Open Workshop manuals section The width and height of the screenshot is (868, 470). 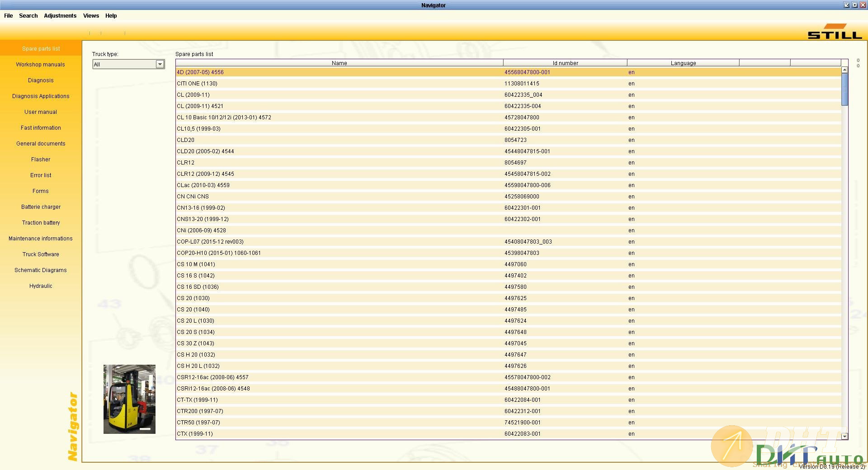[x=41, y=65]
